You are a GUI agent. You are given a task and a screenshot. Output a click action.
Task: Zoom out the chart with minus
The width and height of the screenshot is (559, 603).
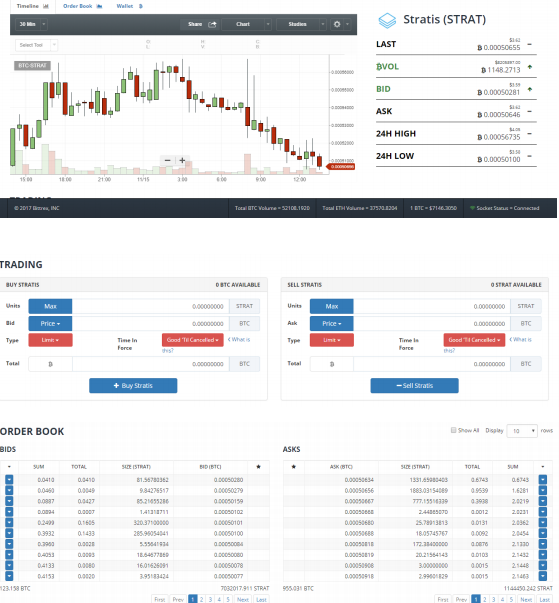167,160
